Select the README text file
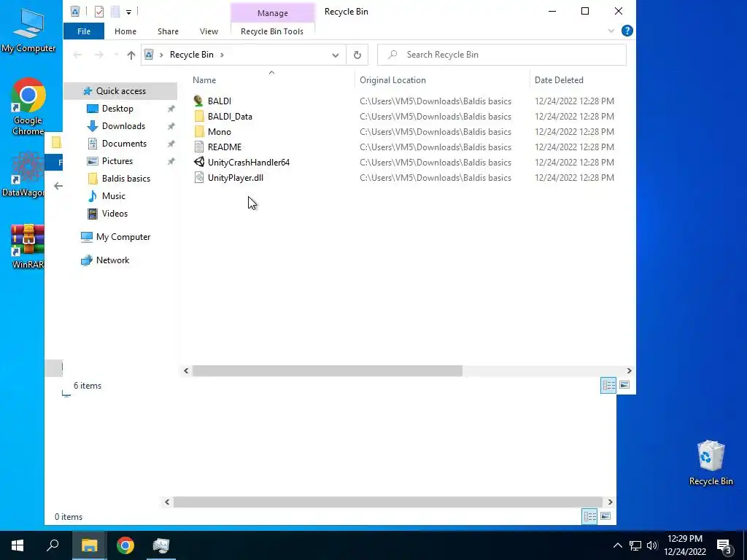 pyautogui.click(x=225, y=147)
